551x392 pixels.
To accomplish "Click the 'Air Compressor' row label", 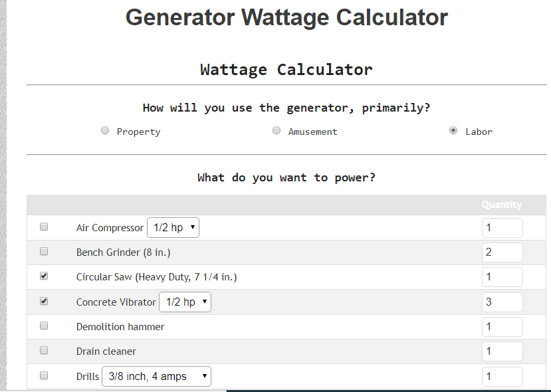I will pyautogui.click(x=110, y=228).
